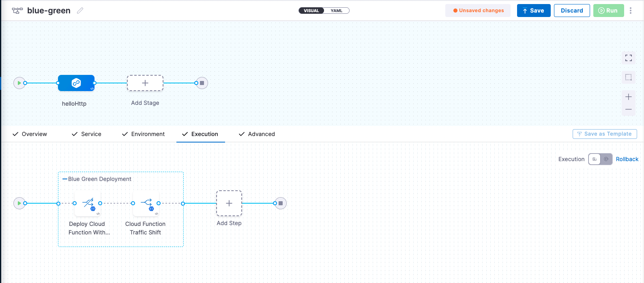Click Add Step plus box
This screenshot has height=283, width=644.
(229, 203)
